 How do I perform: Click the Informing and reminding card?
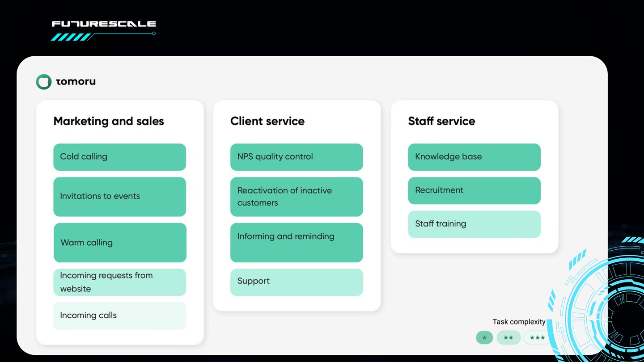tap(297, 243)
